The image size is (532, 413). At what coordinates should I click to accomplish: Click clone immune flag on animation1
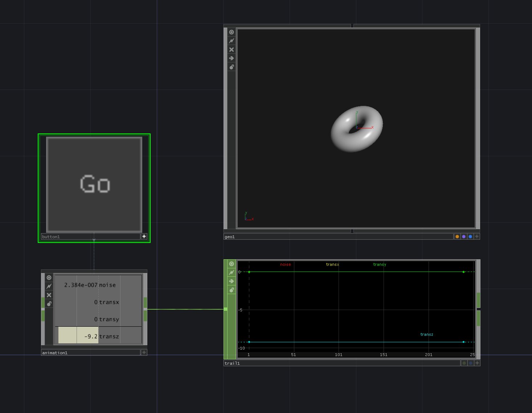(x=49, y=286)
